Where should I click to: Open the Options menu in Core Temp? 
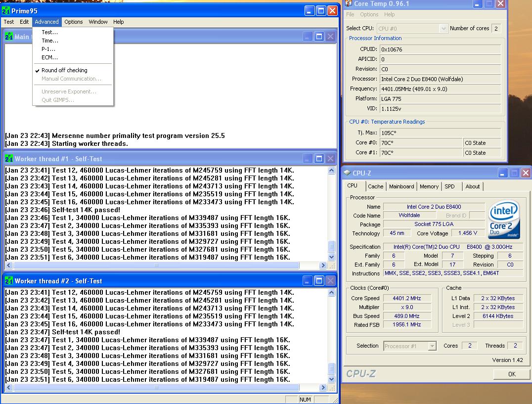[x=369, y=14]
